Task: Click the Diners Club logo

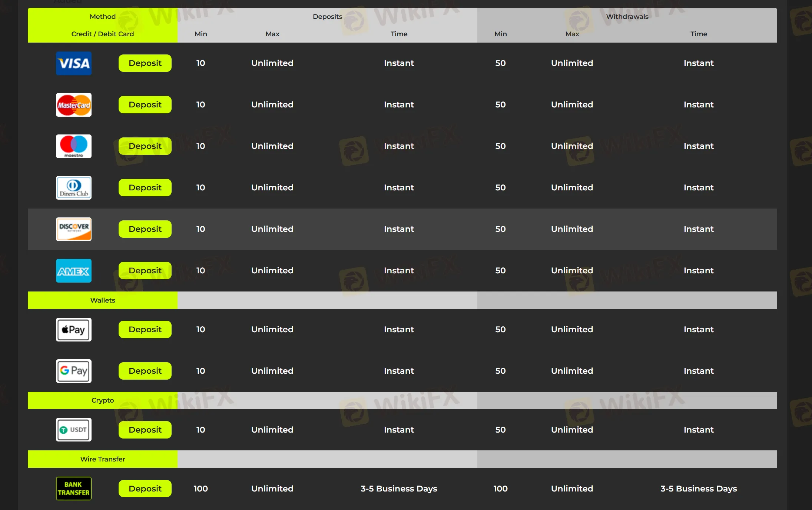Action: point(73,188)
